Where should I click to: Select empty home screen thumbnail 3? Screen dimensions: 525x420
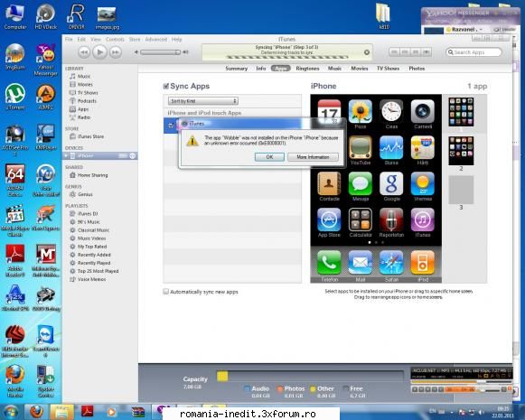point(461,190)
